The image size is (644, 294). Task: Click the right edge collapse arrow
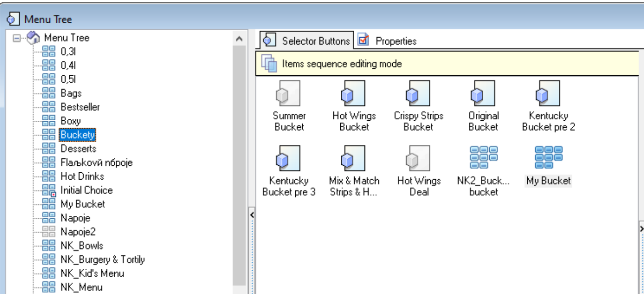[641, 229]
